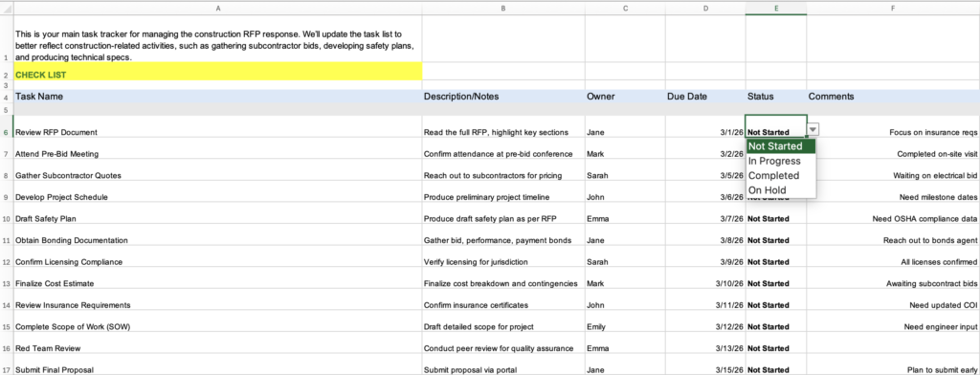Click Status cell for Draft Safety Plan
This screenshot has height=375, width=980.
[775, 213]
